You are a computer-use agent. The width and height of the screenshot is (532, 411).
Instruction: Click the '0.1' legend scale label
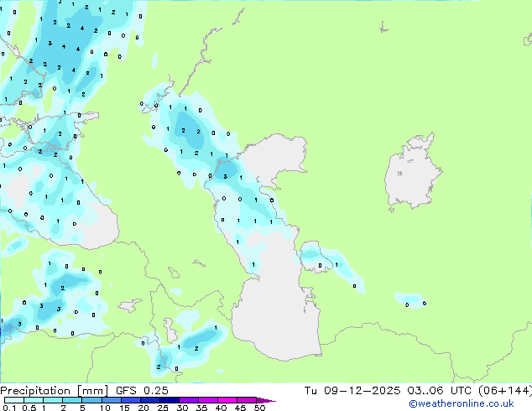coord(9,408)
